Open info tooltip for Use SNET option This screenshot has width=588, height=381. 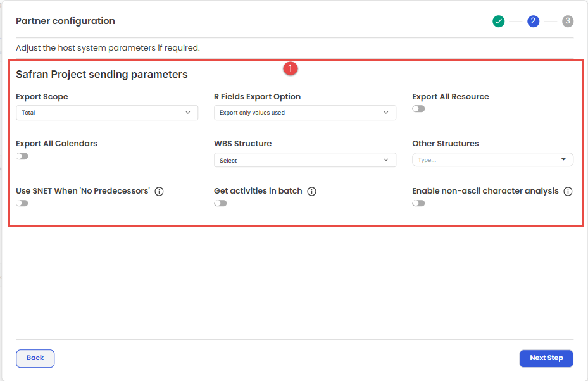159,191
